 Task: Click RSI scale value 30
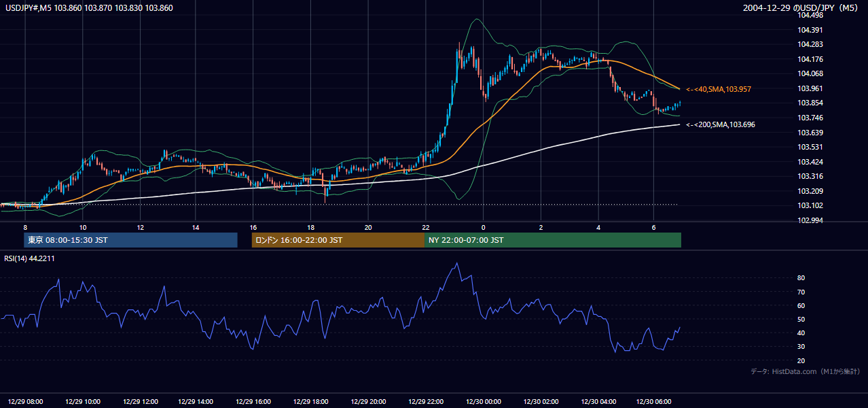pyautogui.click(x=801, y=347)
